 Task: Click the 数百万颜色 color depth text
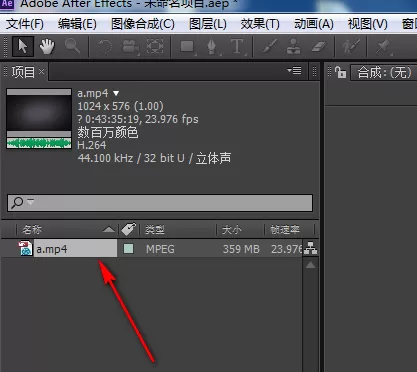(x=108, y=132)
